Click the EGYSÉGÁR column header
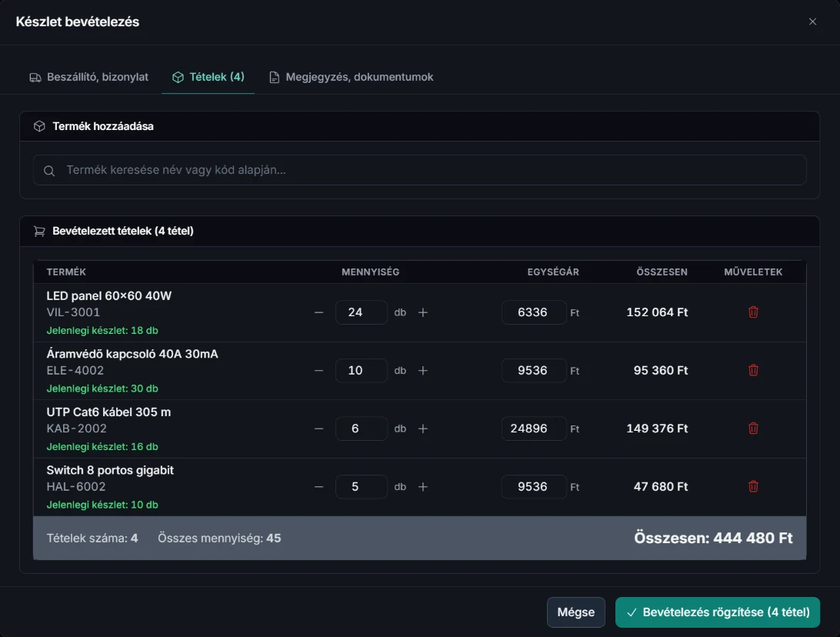Screen dimensions: 840x637 (553, 272)
